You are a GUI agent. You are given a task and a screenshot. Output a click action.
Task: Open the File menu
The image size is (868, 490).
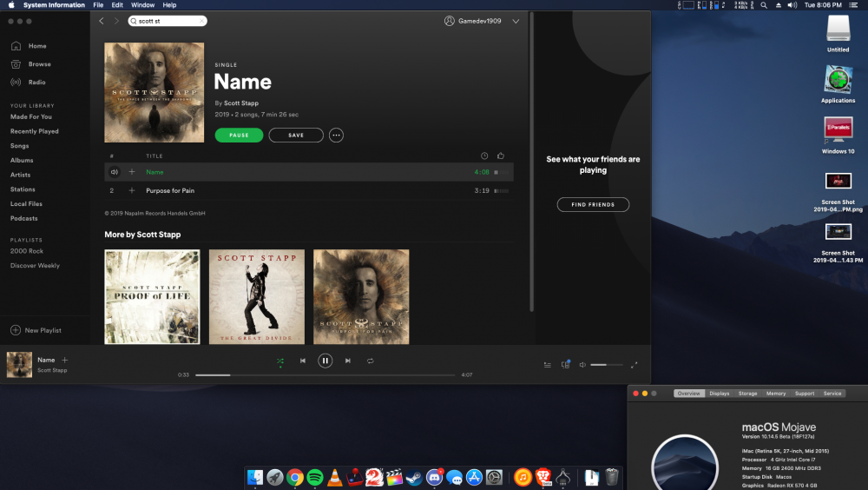click(x=98, y=5)
